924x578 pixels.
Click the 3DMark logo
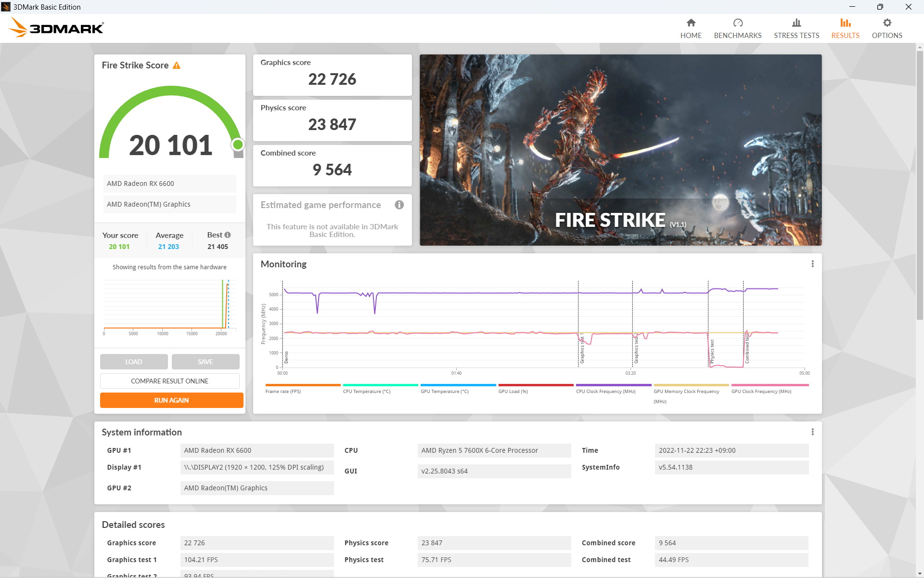pyautogui.click(x=56, y=27)
